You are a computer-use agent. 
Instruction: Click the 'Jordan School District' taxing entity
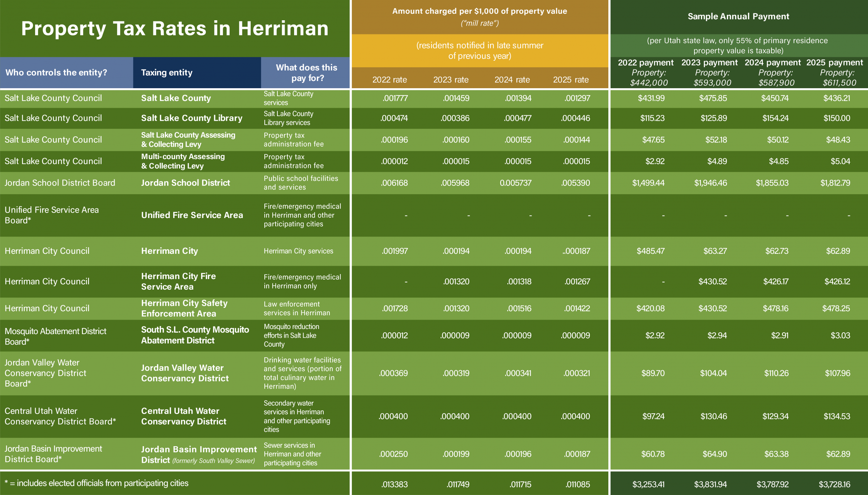(186, 183)
